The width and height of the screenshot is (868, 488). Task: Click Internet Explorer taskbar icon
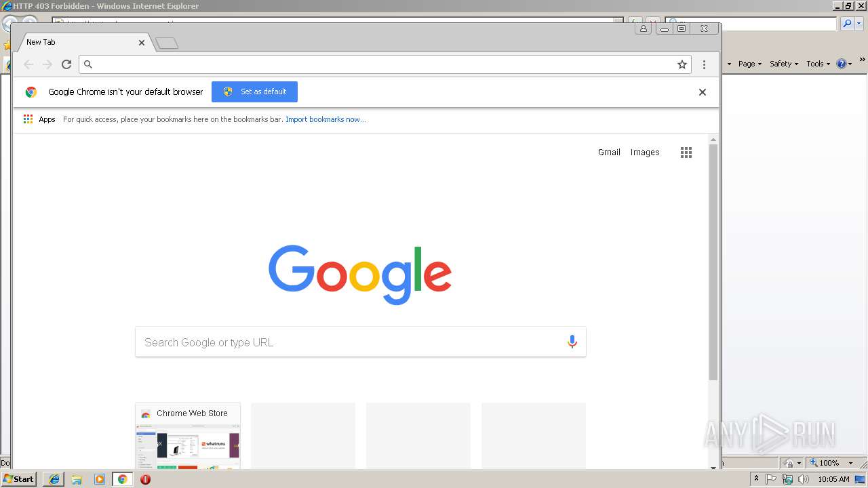[x=54, y=479]
